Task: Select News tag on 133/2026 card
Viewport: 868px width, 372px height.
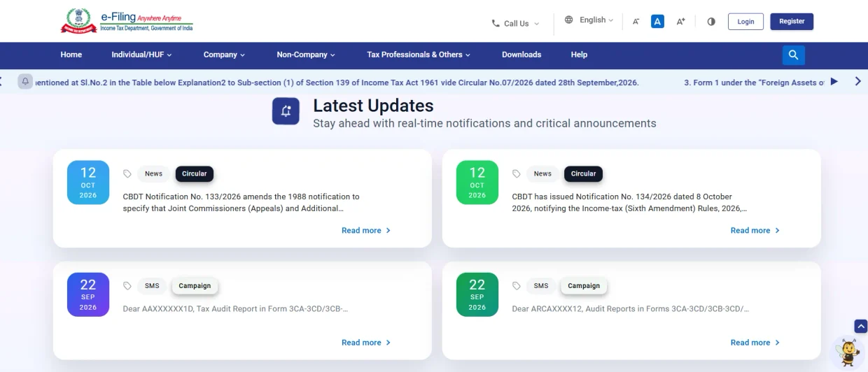Action: pyautogui.click(x=153, y=174)
